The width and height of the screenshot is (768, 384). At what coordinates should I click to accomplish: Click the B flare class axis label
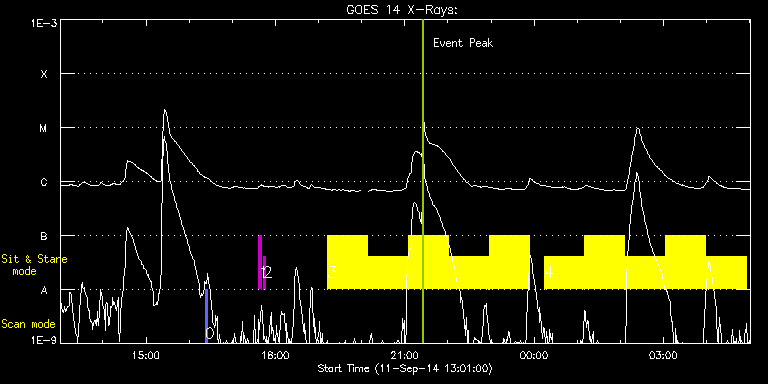click(x=44, y=237)
